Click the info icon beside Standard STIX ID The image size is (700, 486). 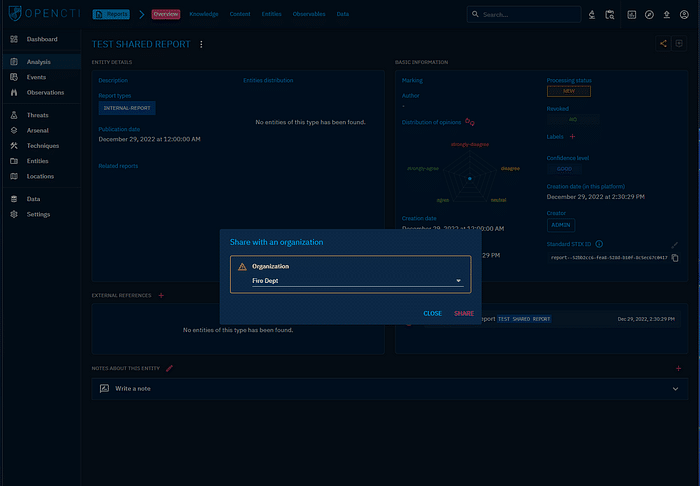(599, 244)
